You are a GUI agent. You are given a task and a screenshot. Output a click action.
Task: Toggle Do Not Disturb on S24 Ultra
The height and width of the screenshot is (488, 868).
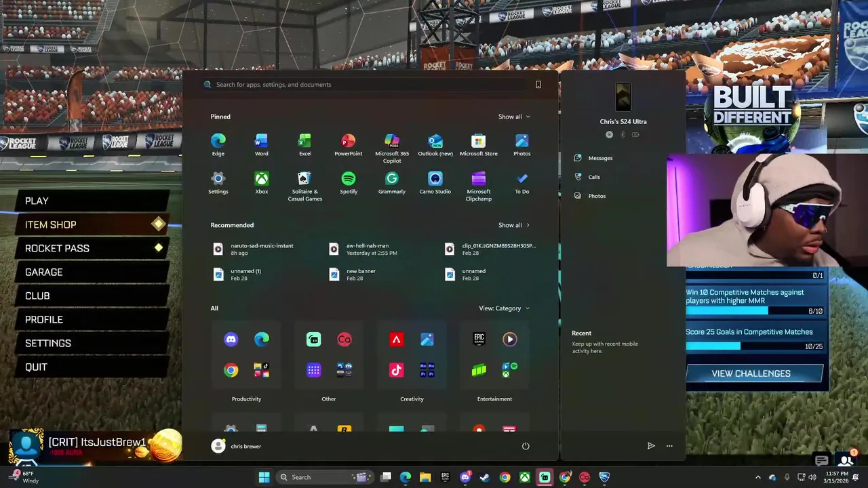pos(609,135)
